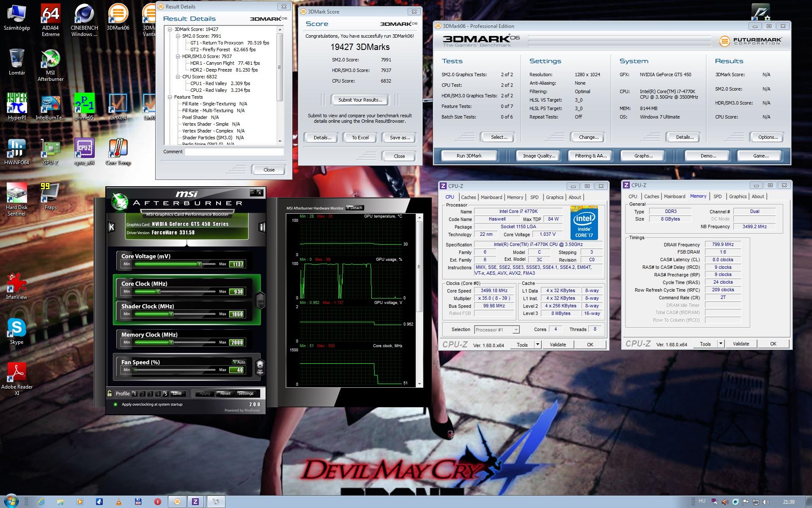Open the SPD tab in the memory CPU-Z window
Screen dimensions: 812x508
717,196
